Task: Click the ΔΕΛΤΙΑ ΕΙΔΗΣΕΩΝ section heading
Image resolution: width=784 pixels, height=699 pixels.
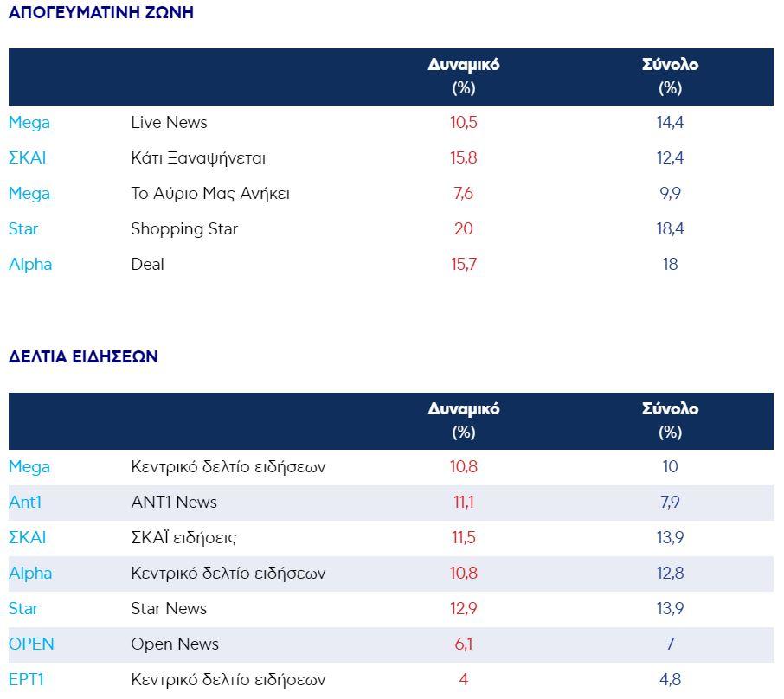Action: tap(83, 356)
